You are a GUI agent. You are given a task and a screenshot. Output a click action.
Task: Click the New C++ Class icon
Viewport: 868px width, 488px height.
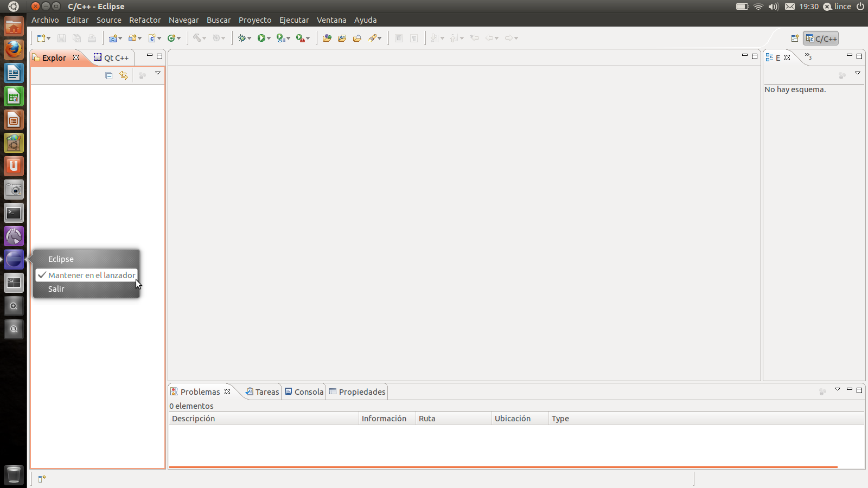pos(171,38)
